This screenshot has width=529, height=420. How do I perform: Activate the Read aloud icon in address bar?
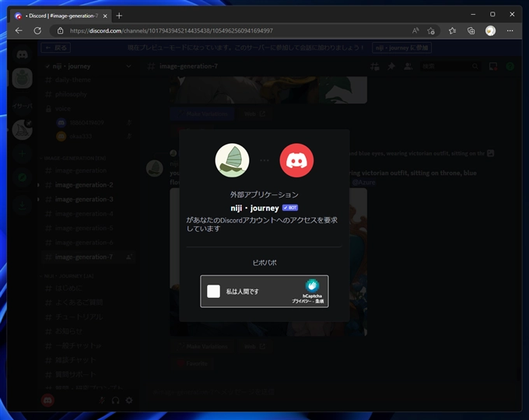click(x=415, y=30)
